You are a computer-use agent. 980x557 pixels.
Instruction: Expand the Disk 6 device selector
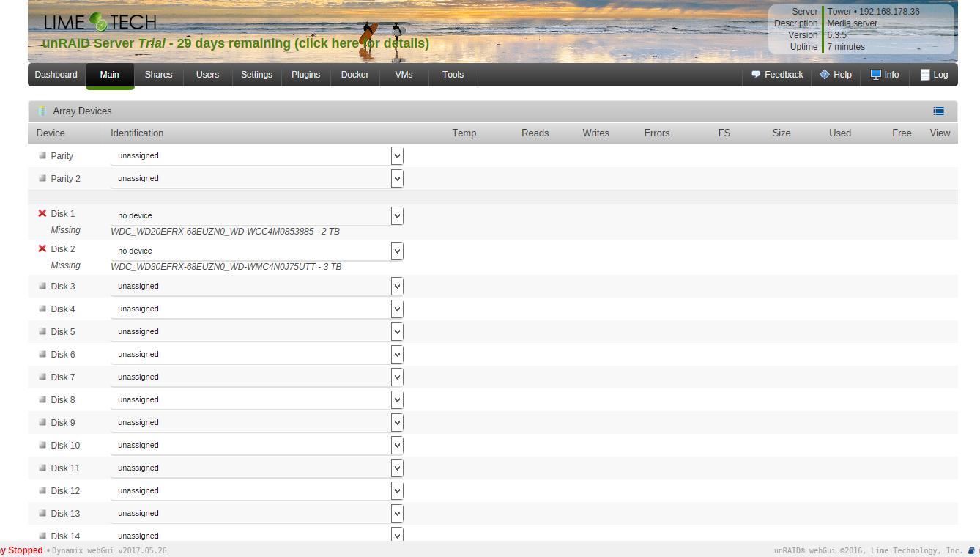[x=257, y=354]
